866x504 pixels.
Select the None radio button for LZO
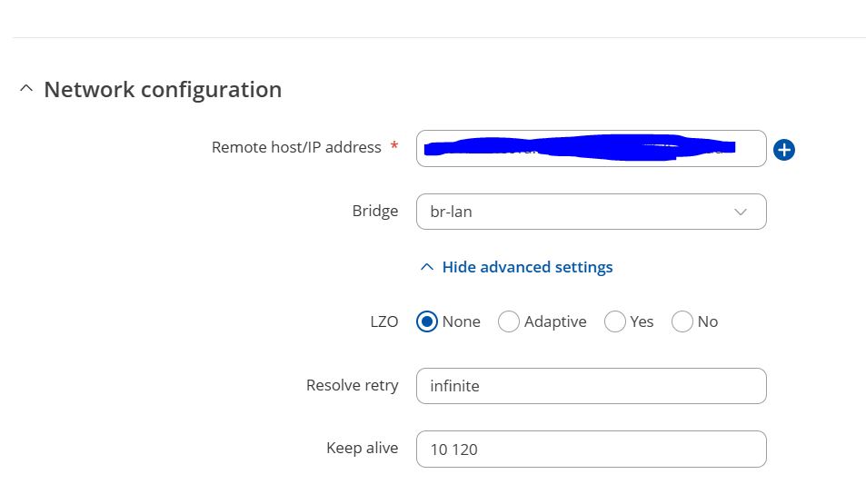click(x=427, y=321)
